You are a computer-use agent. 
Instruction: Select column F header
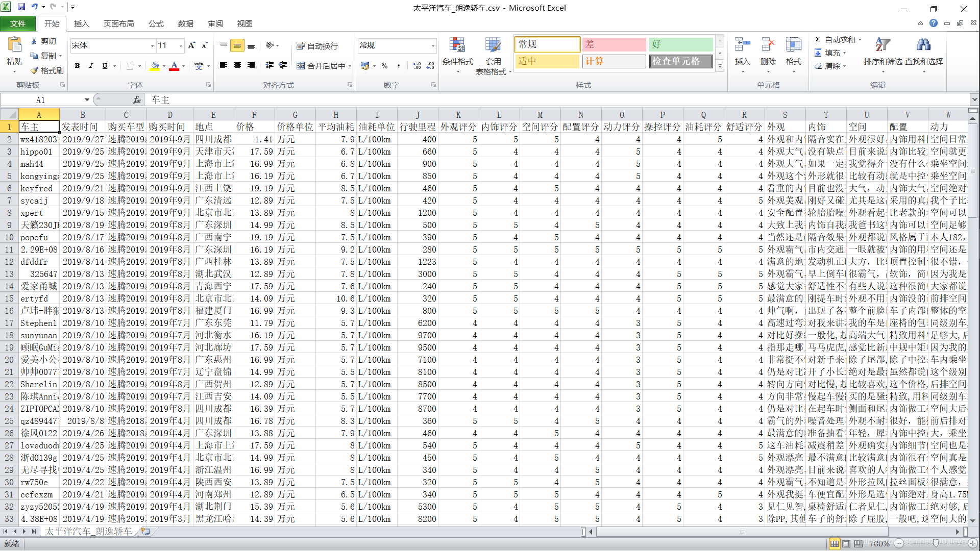point(254,115)
